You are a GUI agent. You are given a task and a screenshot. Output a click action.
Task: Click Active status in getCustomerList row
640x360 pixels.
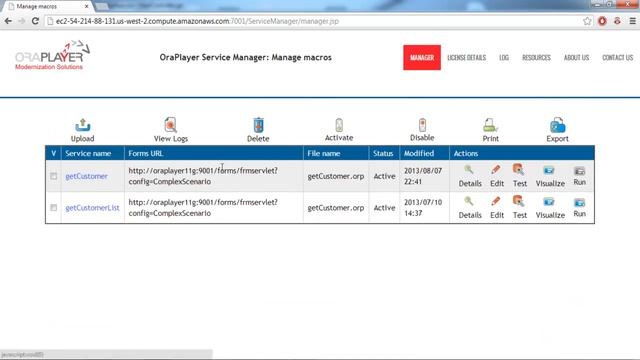[384, 207]
